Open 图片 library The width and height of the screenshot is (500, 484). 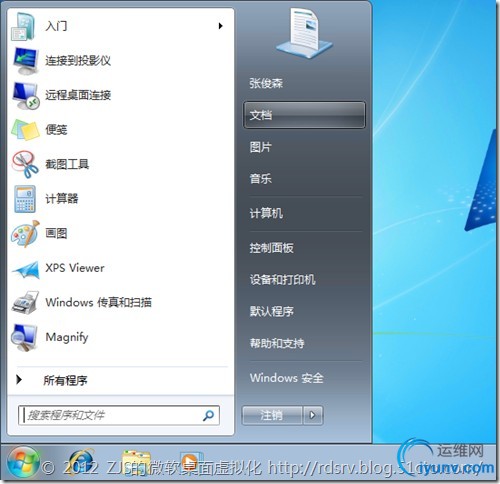click(x=261, y=147)
